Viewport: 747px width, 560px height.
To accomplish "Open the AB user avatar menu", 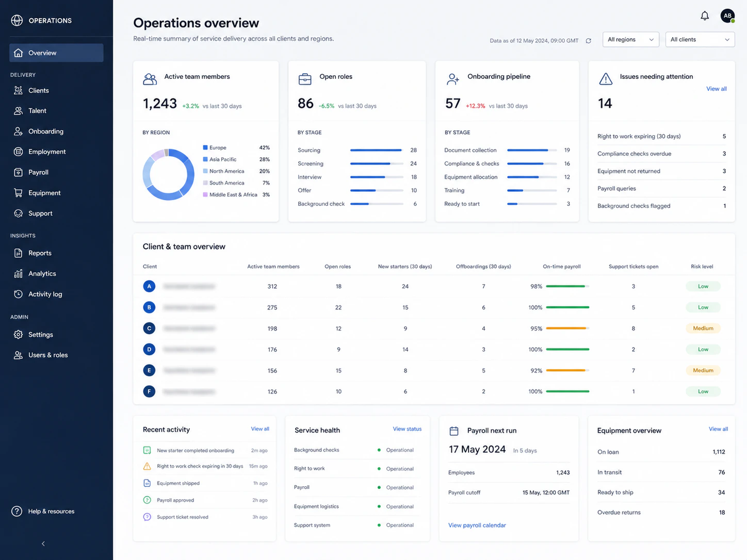I will [727, 16].
